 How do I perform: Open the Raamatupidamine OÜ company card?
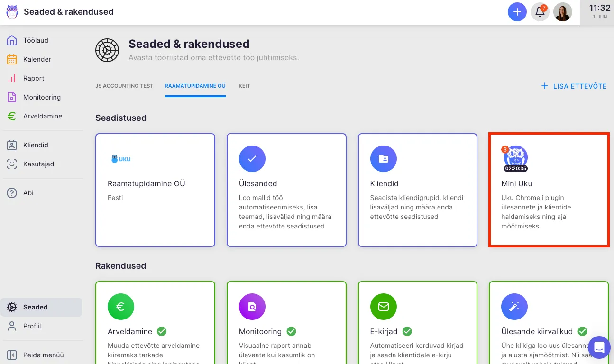pos(155,190)
